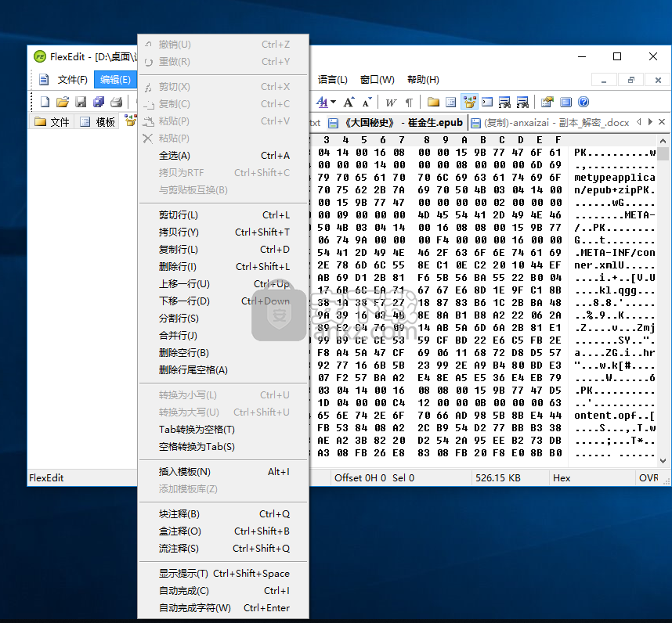The image size is (672, 623).
Task: Click the blue help question mark icon
Action: 583,102
